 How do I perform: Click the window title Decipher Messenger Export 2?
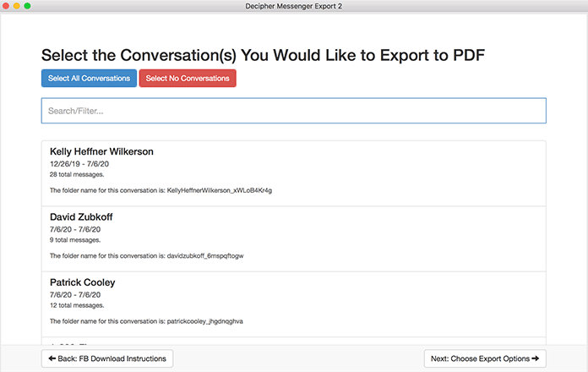click(x=294, y=6)
